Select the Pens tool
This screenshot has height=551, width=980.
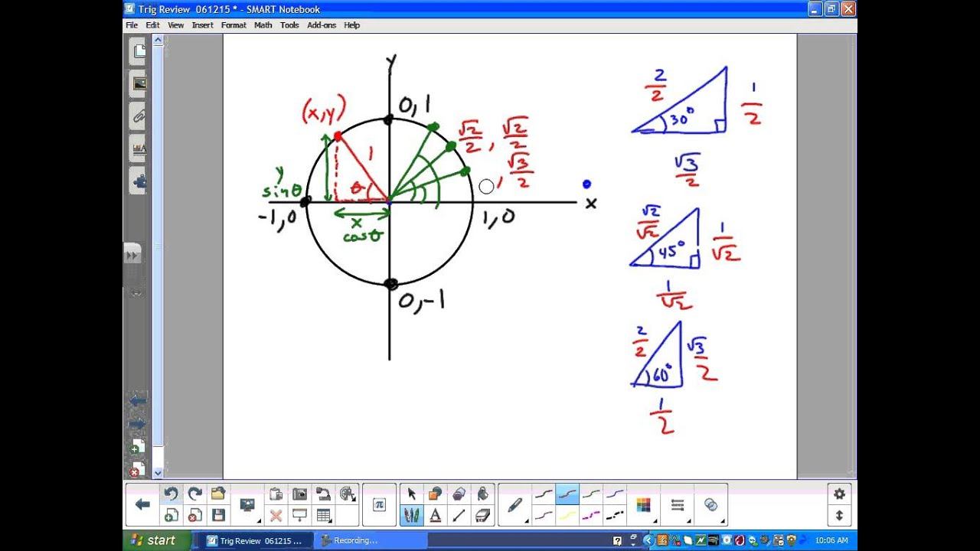pyautogui.click(x=411, y=515)
